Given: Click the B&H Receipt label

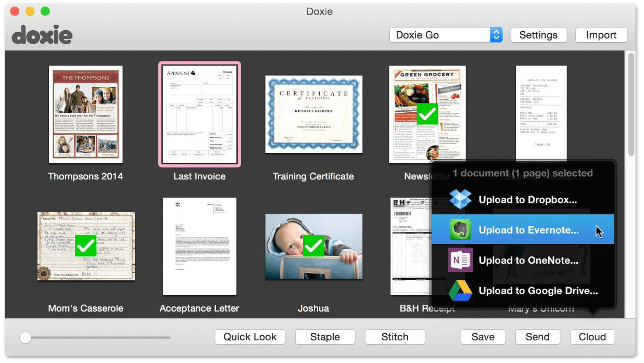Looking at the screenshot, I should [x=427, y=308].
